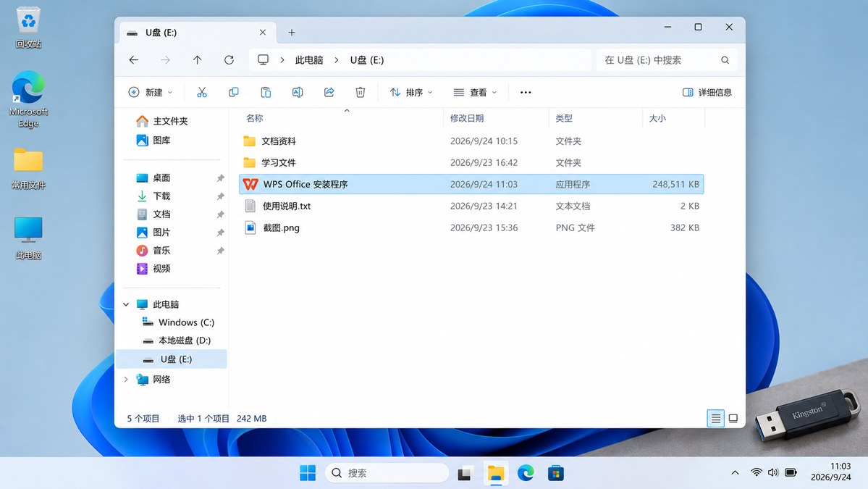Click the Delete trash can icon
The width and height of the screenshot is (868, 489).
[x=361, y=93]
